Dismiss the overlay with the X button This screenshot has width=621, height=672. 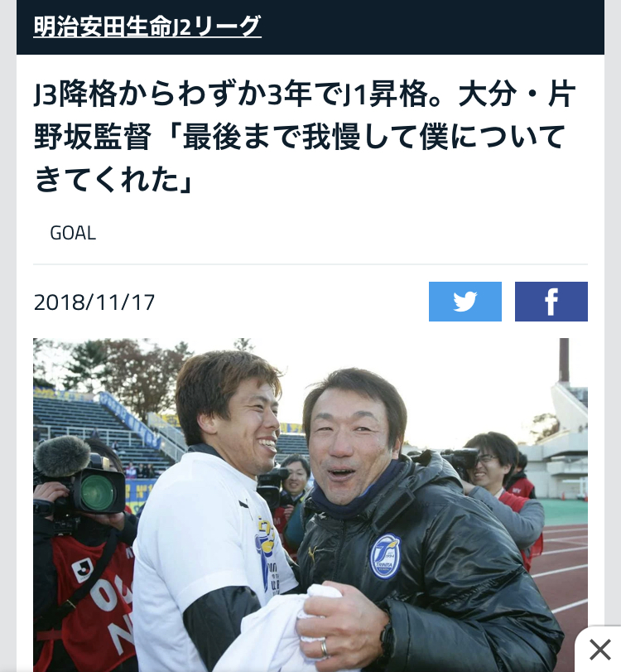[600, 650]
